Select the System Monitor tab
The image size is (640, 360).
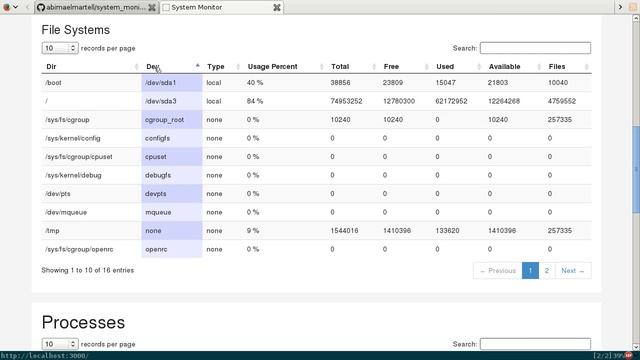pos(222,7)
